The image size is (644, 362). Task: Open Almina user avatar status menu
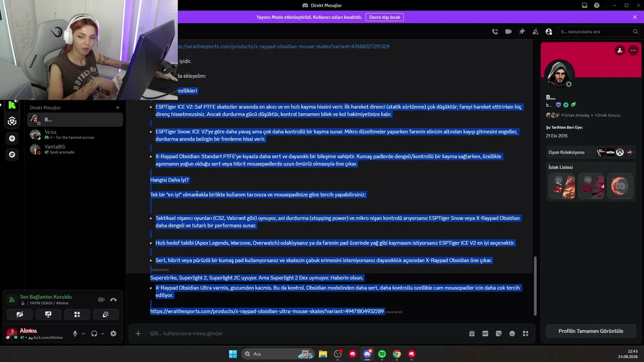point(12,333)
